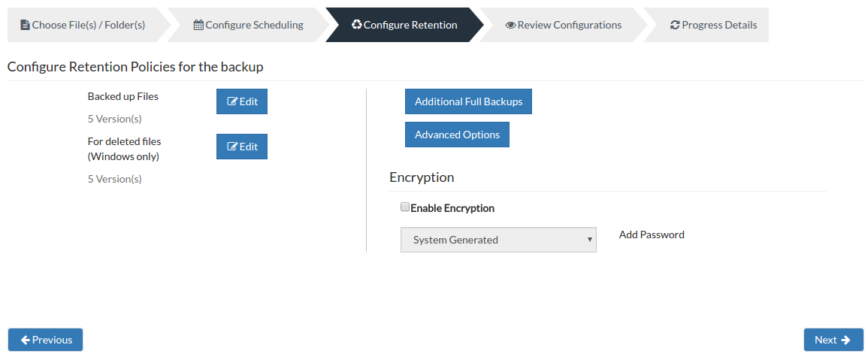
Task: Open the System Generated dropdown
Action: [498, 240]
